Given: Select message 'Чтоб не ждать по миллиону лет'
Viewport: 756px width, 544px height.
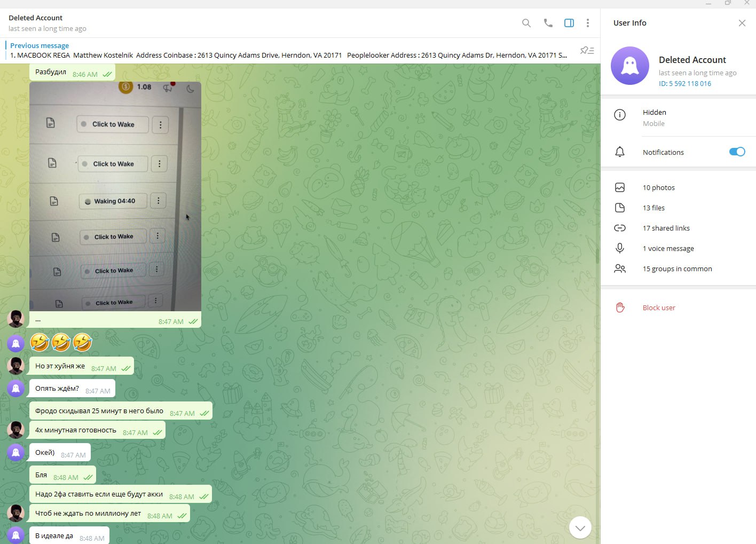Looking at the screenshot, I should coord(109,514).
